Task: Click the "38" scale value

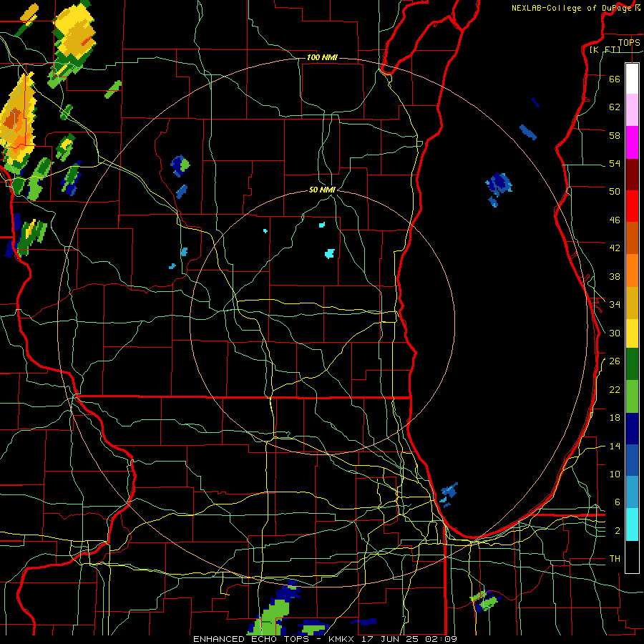Action: (615, 276)
